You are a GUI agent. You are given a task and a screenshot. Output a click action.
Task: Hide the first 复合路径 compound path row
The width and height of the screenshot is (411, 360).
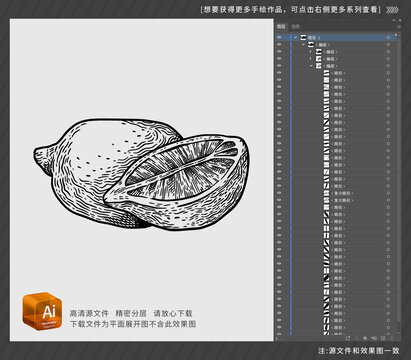(279, 193)
